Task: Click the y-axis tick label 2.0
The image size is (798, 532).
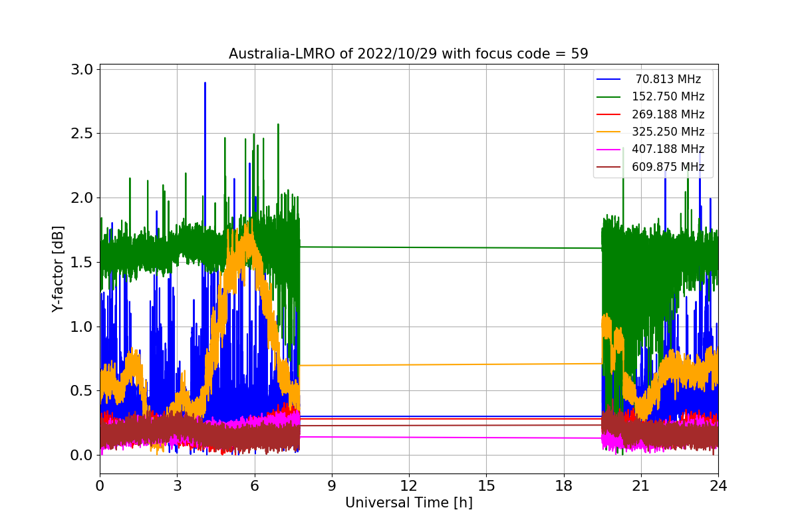Action: pyautogui.click(x=82, y=198)
